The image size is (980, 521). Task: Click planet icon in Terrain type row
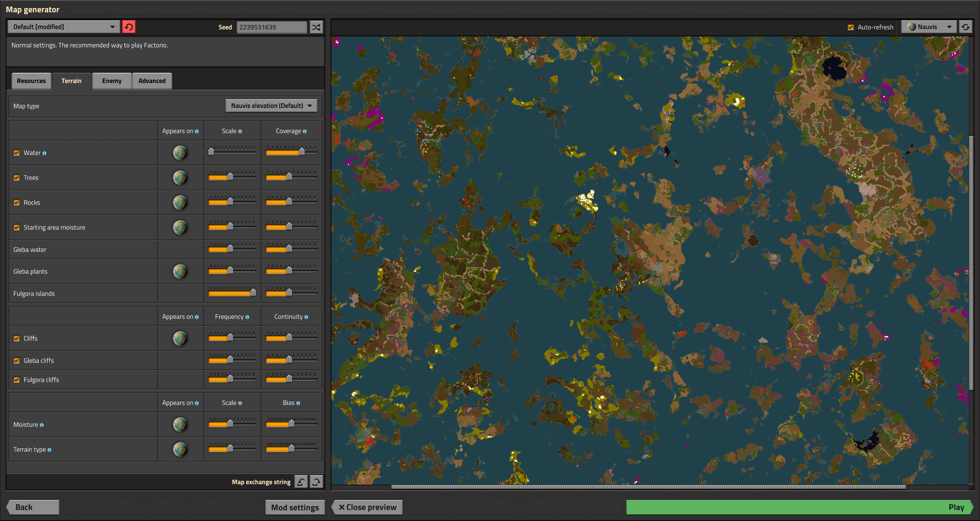pyautogui.click(x=180, y=449)
